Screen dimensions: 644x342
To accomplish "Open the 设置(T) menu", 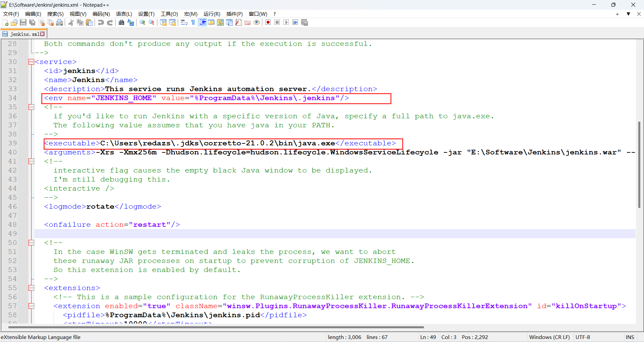I will [147, 14].
